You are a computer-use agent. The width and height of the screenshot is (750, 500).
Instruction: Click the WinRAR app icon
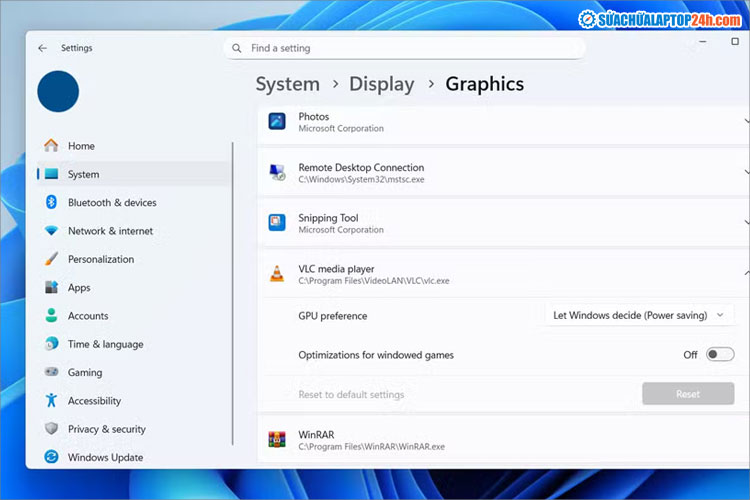tap(277, 440)
